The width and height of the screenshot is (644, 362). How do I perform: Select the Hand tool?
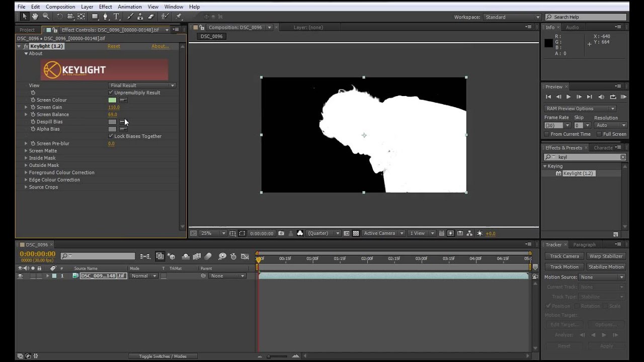(35, 17)
